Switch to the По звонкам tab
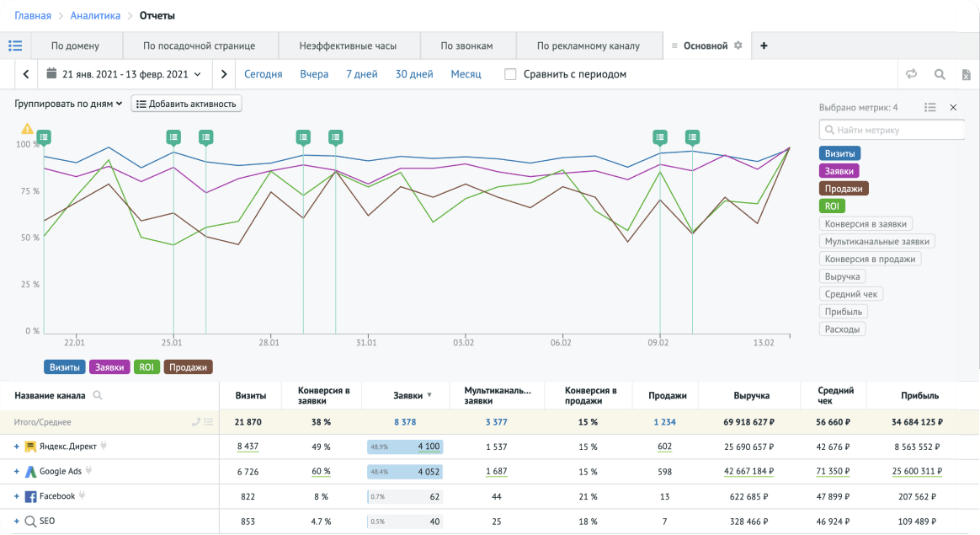The height and width of the screenshot is (535, 980). [x=466, y=45]
